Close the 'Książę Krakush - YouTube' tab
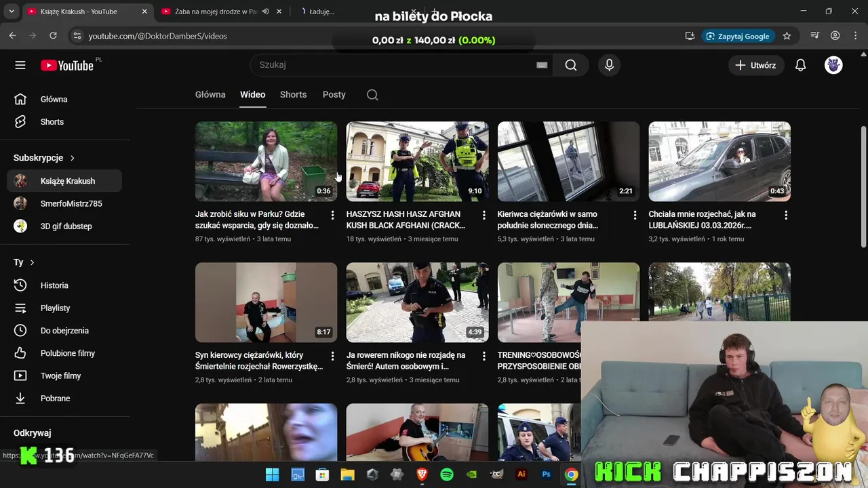This screenshot has height=488, width=868. point(144,12)
